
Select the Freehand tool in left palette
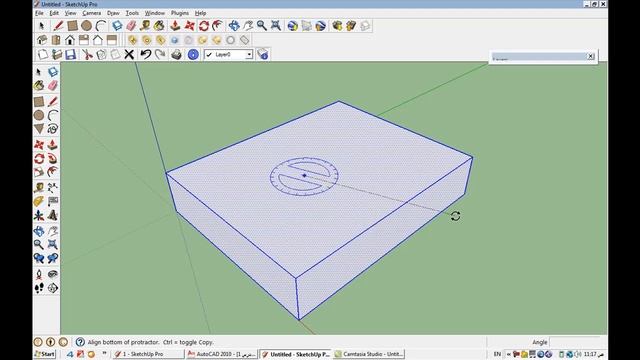coord(53,129)
